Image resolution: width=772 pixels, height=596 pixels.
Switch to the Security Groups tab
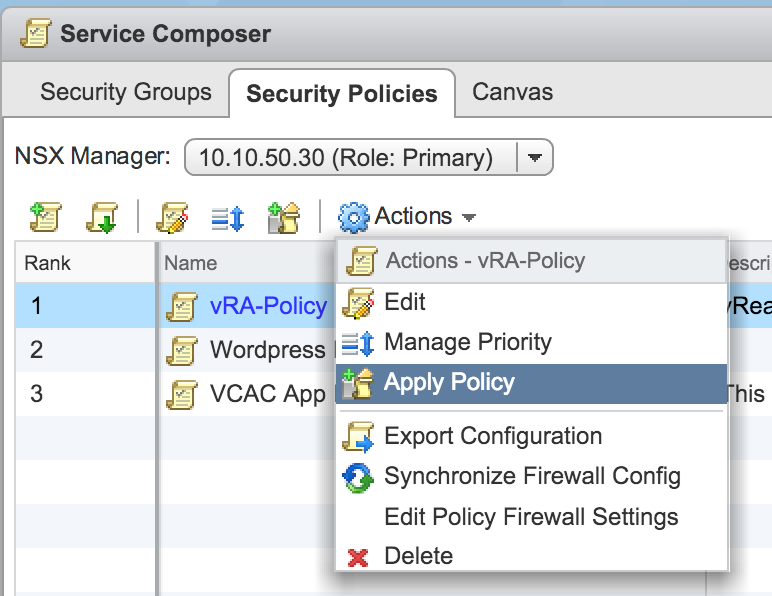(x=125, y=93)
